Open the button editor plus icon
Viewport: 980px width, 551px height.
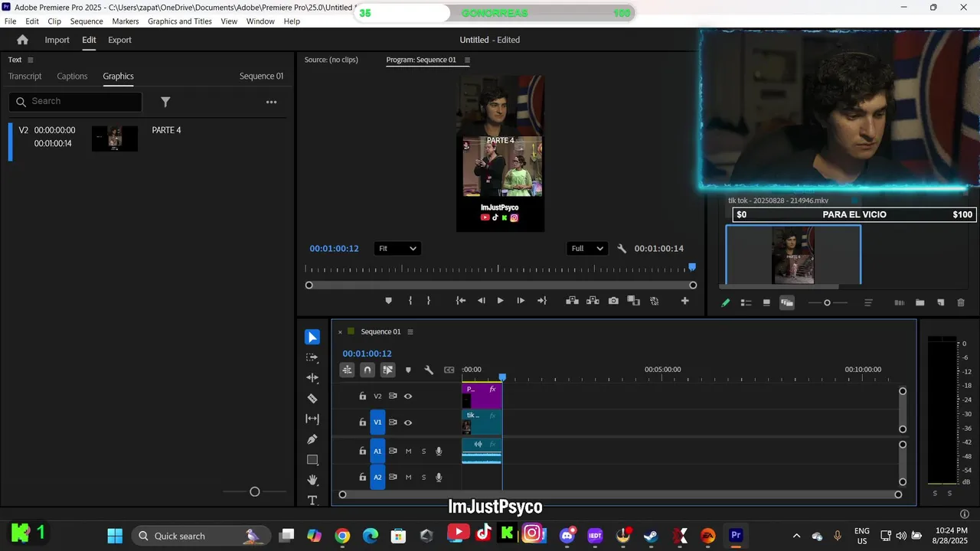pos(685,301)
